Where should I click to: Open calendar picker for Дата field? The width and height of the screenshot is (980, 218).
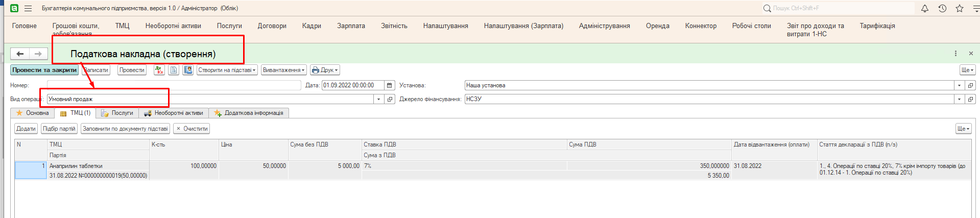[390, 85]
